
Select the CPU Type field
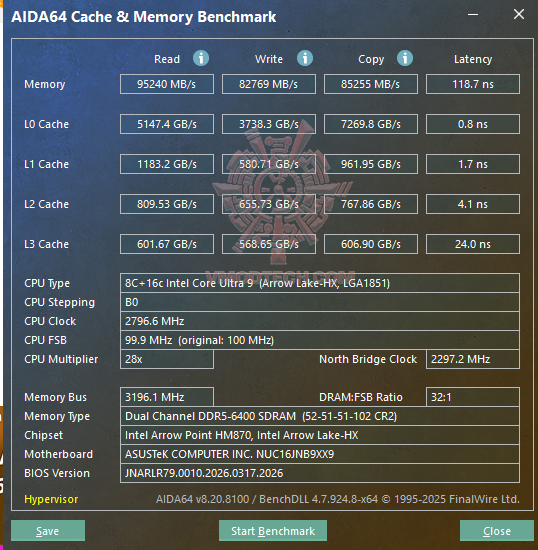(x=320, y=283)
